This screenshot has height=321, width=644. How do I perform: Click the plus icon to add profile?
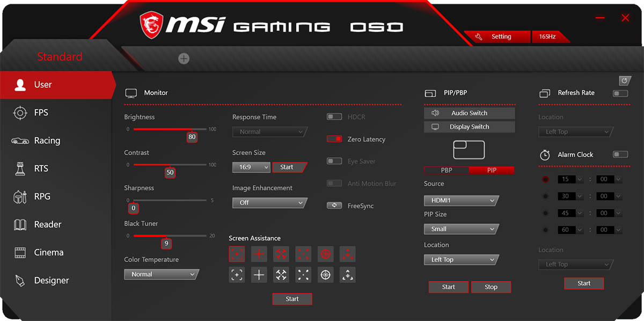(184, 59)
